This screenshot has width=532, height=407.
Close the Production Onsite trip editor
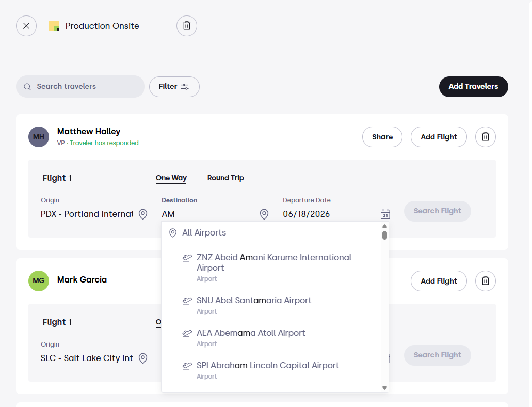[x=26, y=26]
